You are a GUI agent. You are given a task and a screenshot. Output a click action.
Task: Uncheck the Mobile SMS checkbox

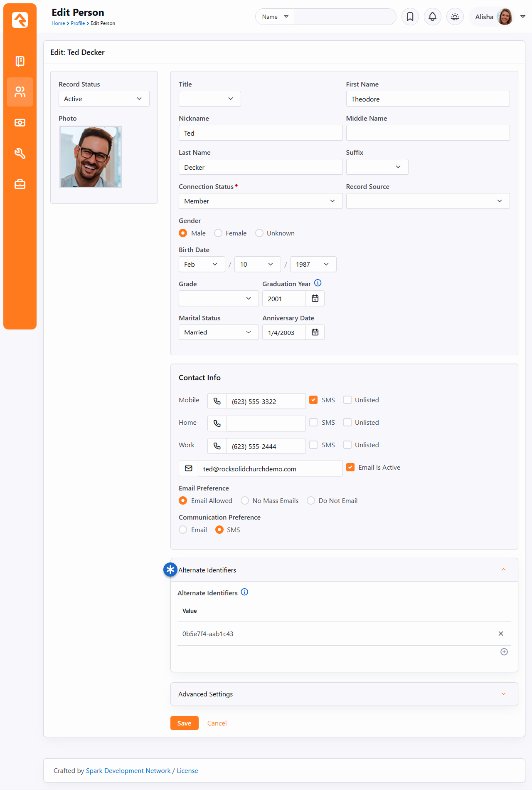point(313,400)
